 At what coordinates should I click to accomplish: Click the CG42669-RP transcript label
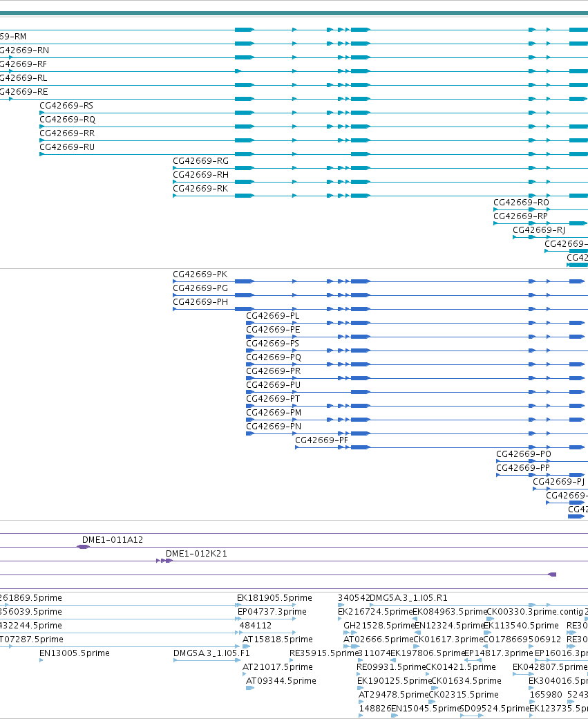(520, 216)
